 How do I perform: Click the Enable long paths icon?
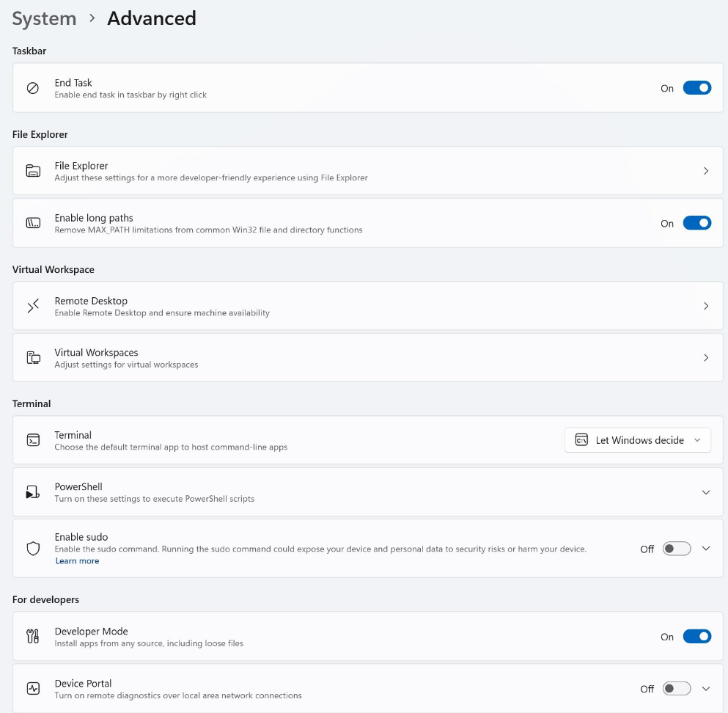33,223
